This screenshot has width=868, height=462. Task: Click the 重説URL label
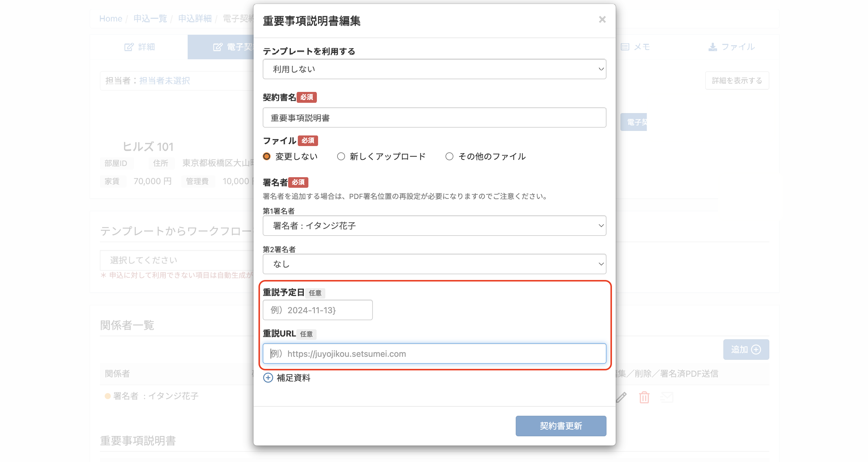click(279, 333)
